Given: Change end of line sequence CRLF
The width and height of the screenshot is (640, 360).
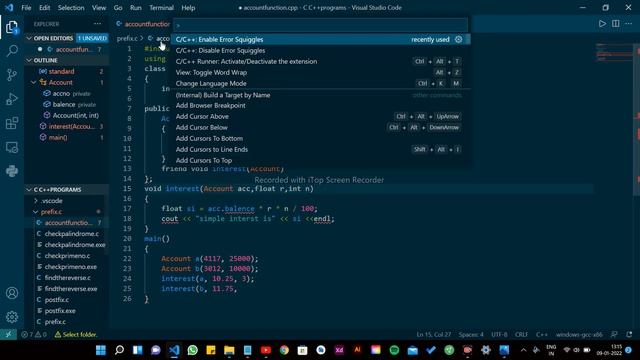Looking at the screenshot, I should pos(521,334).
